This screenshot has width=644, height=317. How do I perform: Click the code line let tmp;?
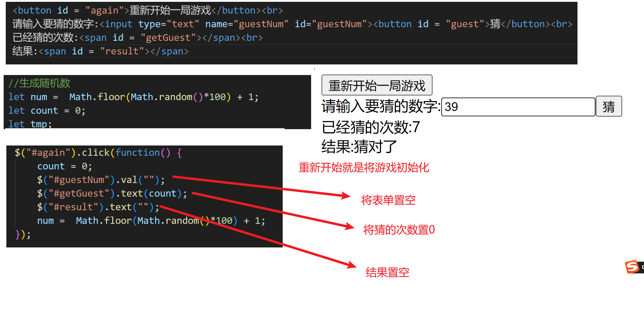coord(30,124)
